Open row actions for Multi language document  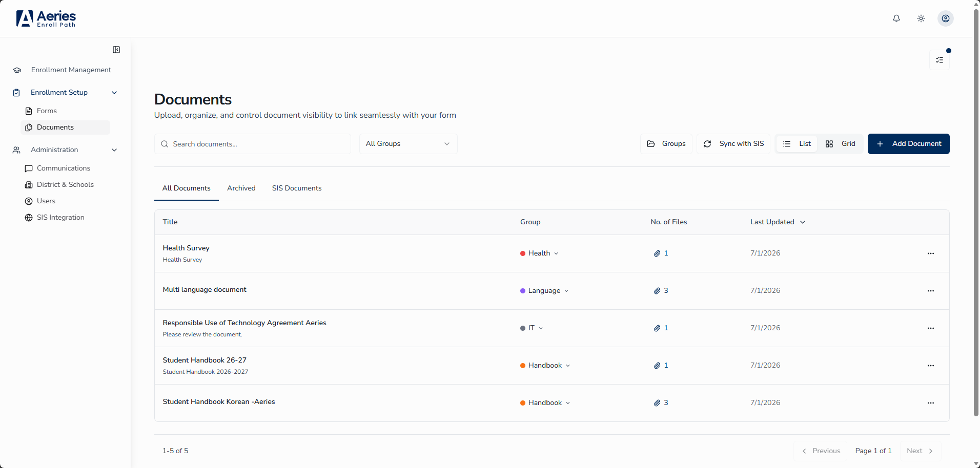coord(931,291)
